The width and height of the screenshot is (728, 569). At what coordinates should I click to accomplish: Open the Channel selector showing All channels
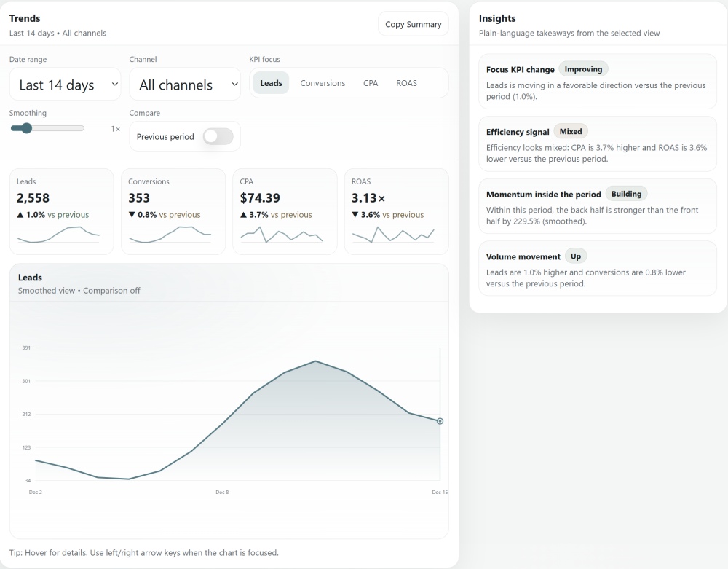click(185, 84)
